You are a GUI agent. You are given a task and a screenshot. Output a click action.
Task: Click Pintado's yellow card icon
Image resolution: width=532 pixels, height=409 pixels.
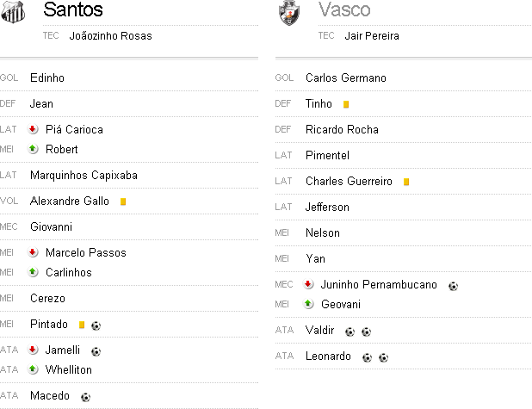(82, 325)
